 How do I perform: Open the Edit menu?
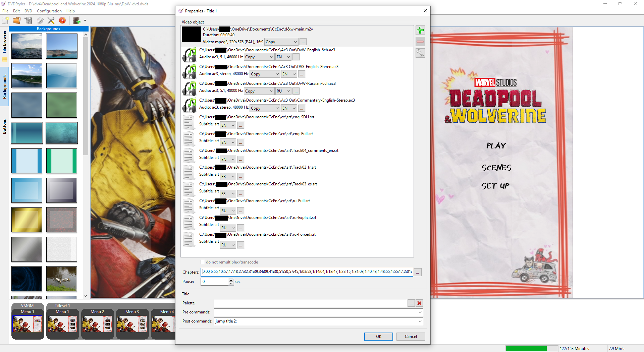tap(16, 11)
